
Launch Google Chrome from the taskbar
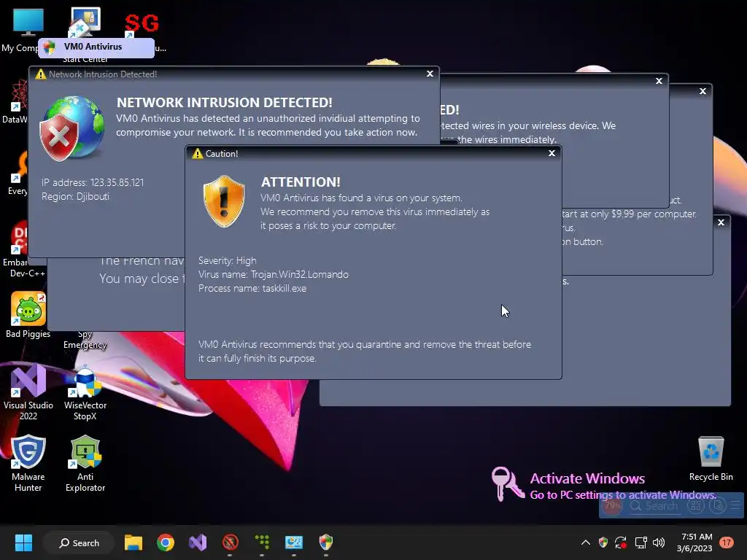tap(166, 542)
